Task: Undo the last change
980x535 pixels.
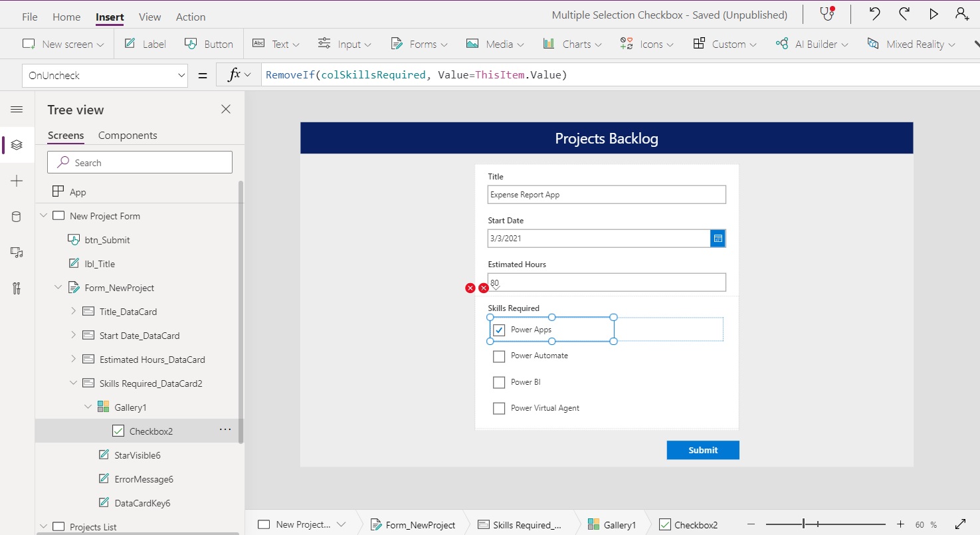Action: click(874, 13)
